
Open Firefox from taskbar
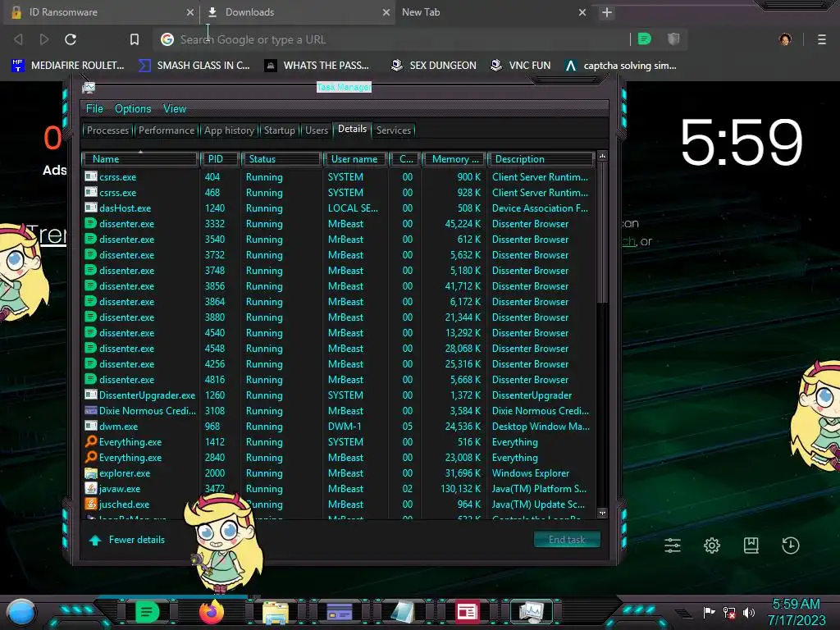click(212, 612)
